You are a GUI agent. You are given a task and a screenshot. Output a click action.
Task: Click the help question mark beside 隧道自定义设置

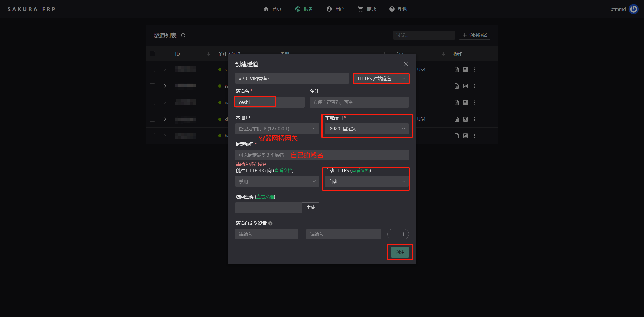click(270, 223)
